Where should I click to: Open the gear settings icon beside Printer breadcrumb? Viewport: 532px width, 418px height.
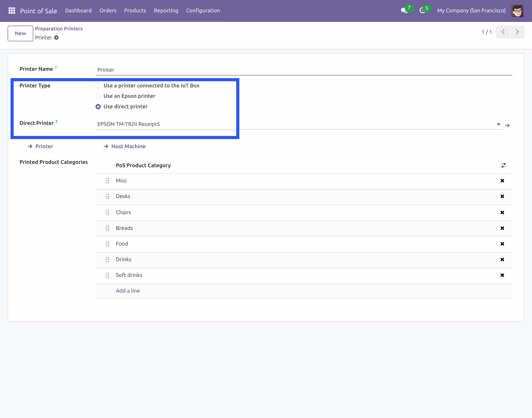click(x=57, y=38)
